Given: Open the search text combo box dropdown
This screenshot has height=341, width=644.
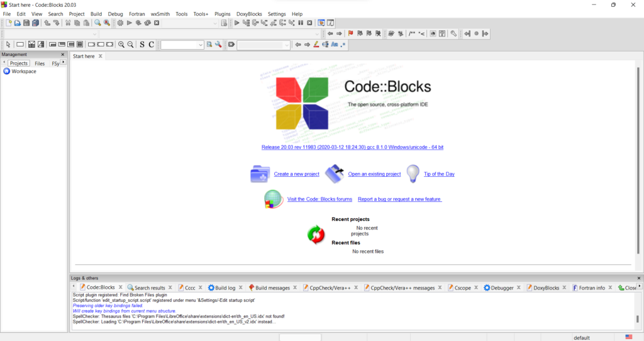Looking at the screenshot, I should pos(201,45).
